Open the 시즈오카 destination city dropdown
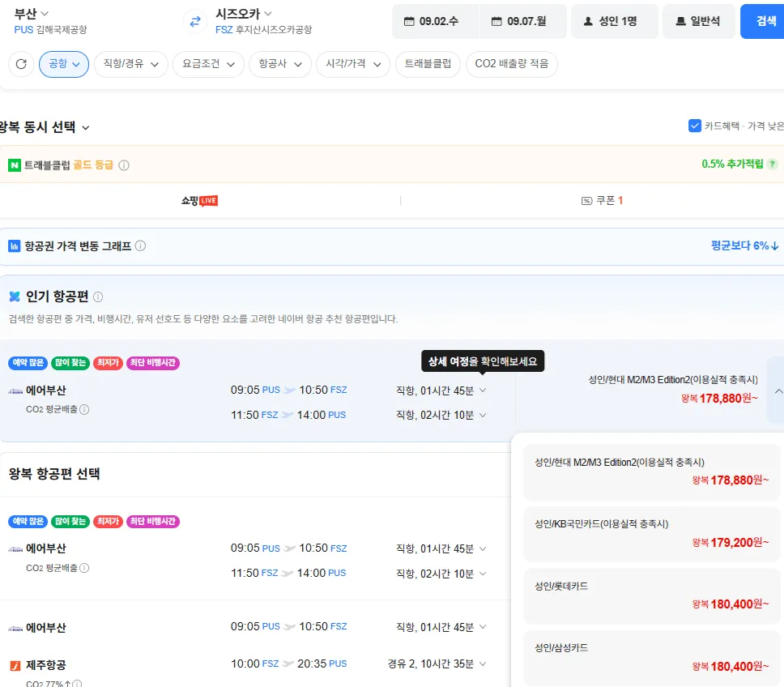 (x=244, y=14)
